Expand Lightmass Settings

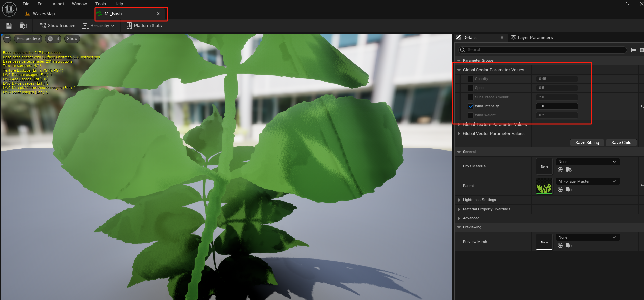[x=459, y=200]
